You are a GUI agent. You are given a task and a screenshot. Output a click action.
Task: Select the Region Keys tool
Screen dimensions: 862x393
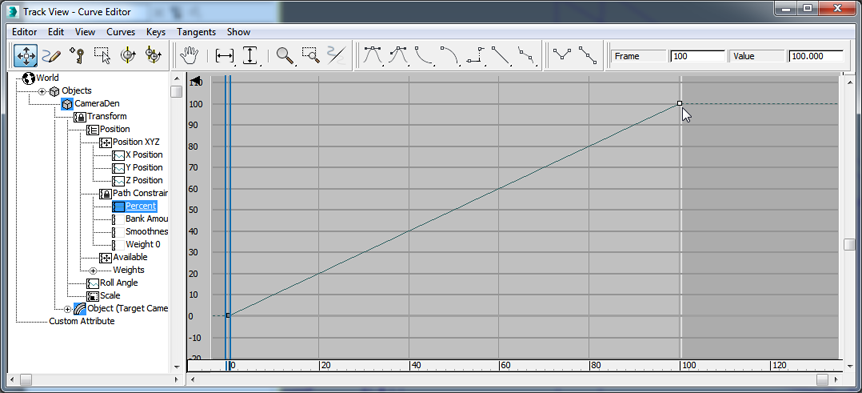coord(102,56)
